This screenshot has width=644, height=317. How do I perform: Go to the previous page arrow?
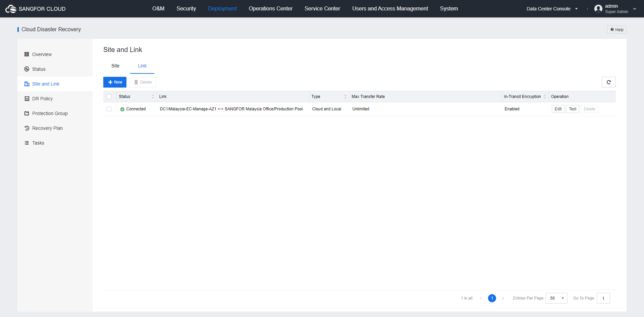click(481, 298)
